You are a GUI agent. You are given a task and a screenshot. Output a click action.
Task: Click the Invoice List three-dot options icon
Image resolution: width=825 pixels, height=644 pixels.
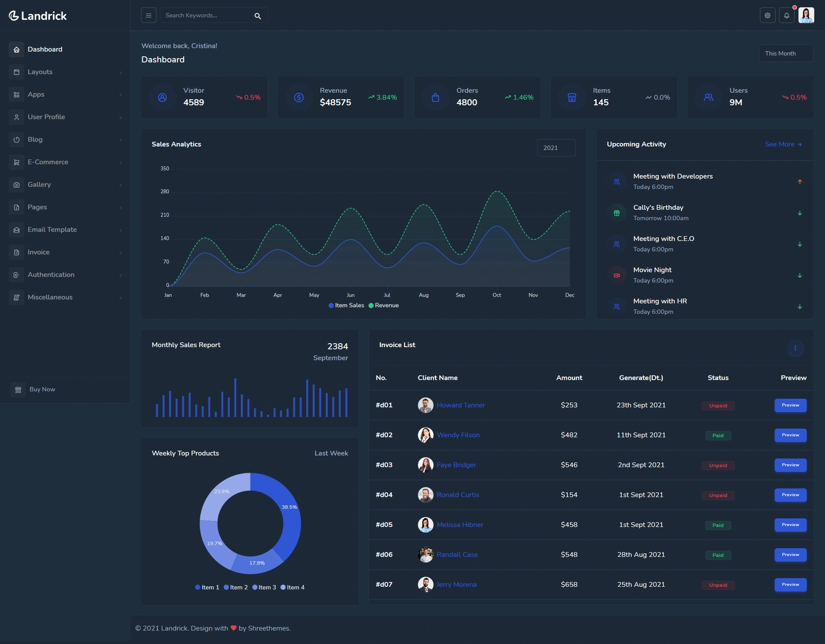[x=795, y=348]
